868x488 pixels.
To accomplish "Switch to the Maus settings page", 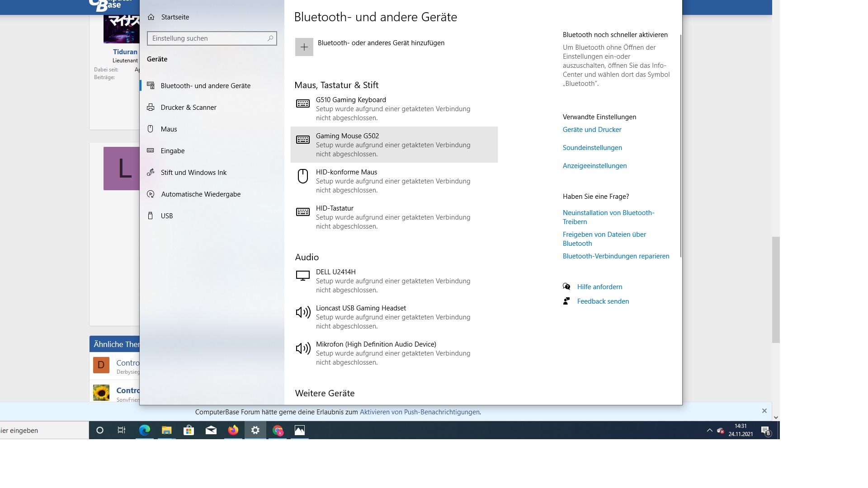I will pyautogui.click(x=169, y=129).
